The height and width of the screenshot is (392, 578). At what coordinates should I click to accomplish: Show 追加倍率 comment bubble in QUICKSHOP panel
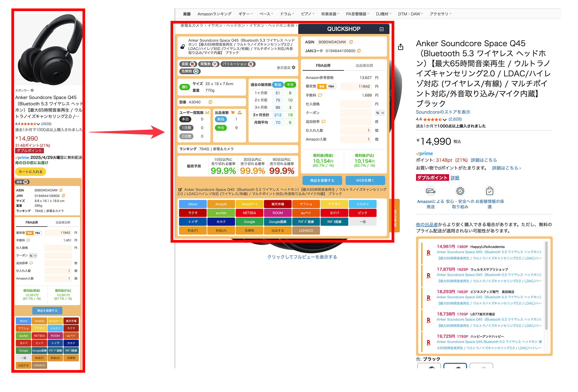(x=323, y=122)
